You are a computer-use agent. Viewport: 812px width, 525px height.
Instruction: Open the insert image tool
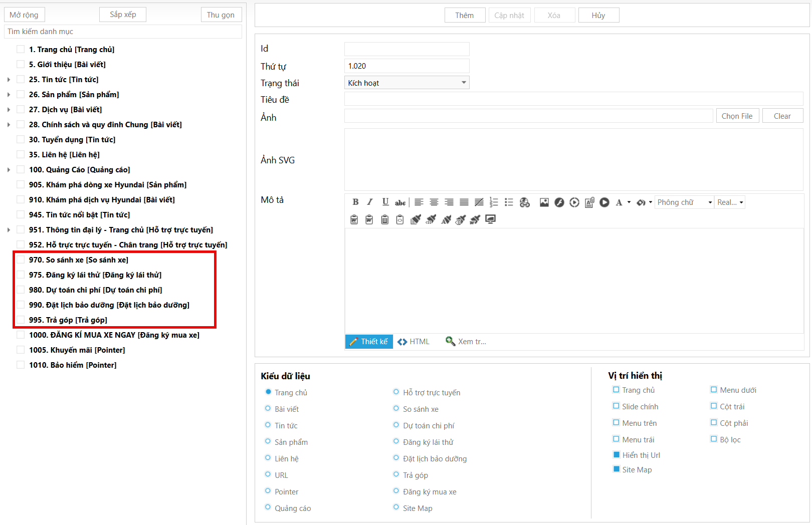544,202
